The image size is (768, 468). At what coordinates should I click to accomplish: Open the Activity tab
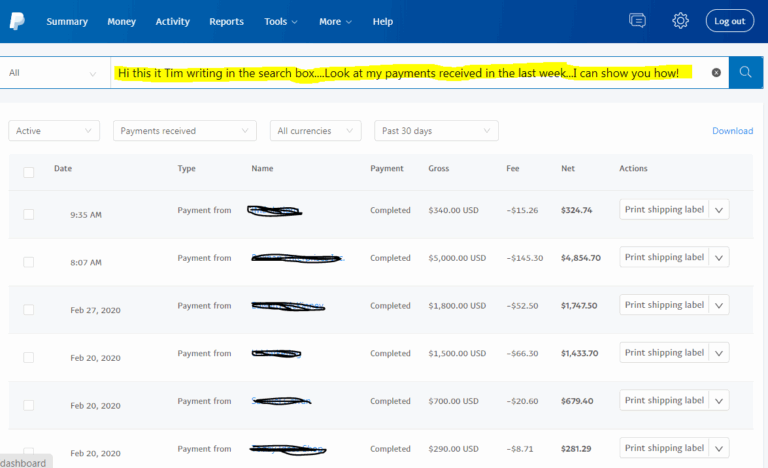[172, 21]
